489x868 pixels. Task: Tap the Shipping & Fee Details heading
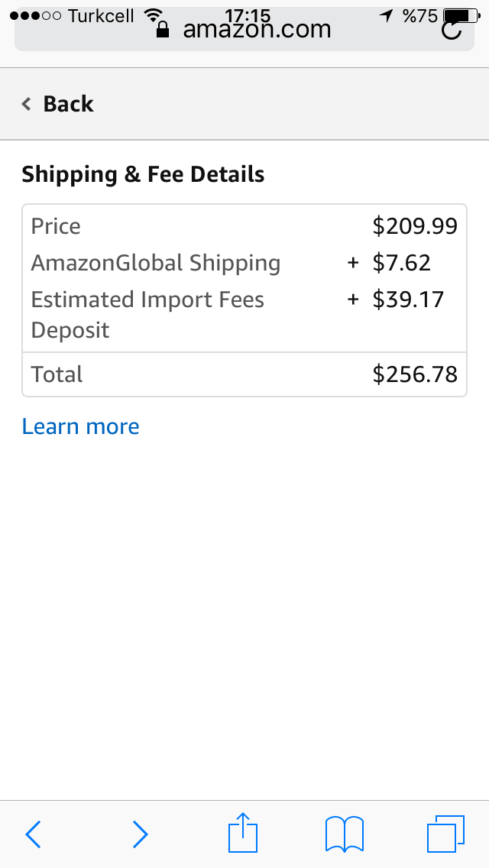[x=143, y=174]
